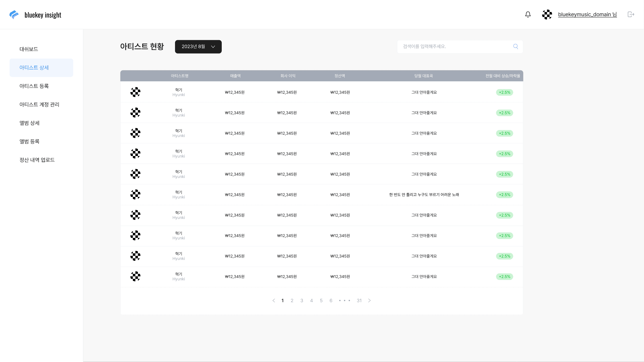644x362 pixels.
Task: Click the first row's +2.5% green badge
Action: (x=504, y=92)
